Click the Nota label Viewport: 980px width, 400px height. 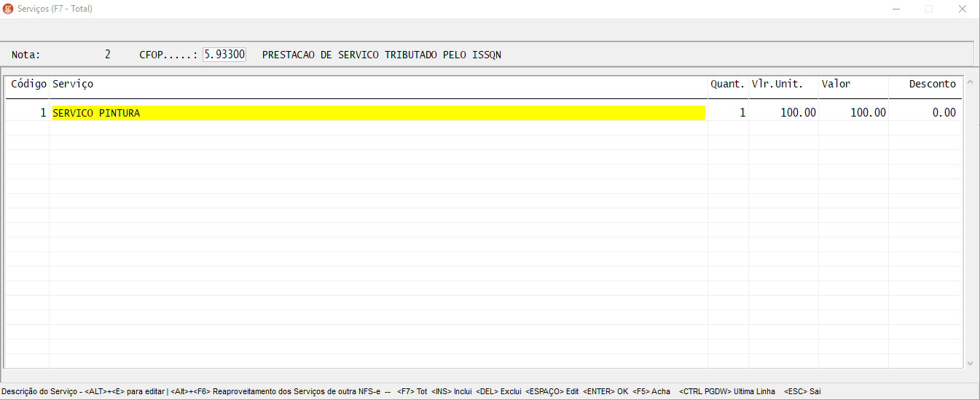click(x=26, y=55)
